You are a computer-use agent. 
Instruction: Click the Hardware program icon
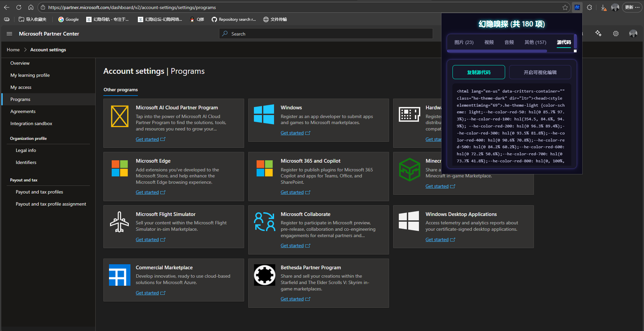pos(410,115)
